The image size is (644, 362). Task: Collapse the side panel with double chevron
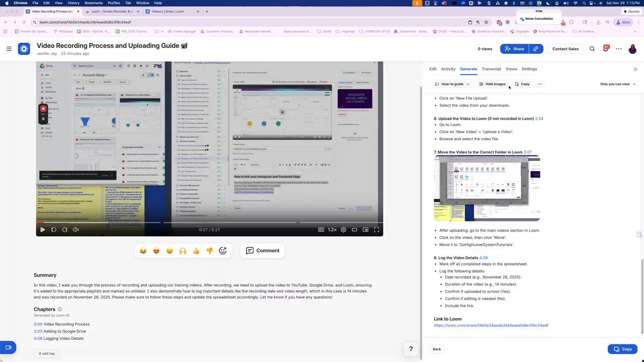click(635, 69)
